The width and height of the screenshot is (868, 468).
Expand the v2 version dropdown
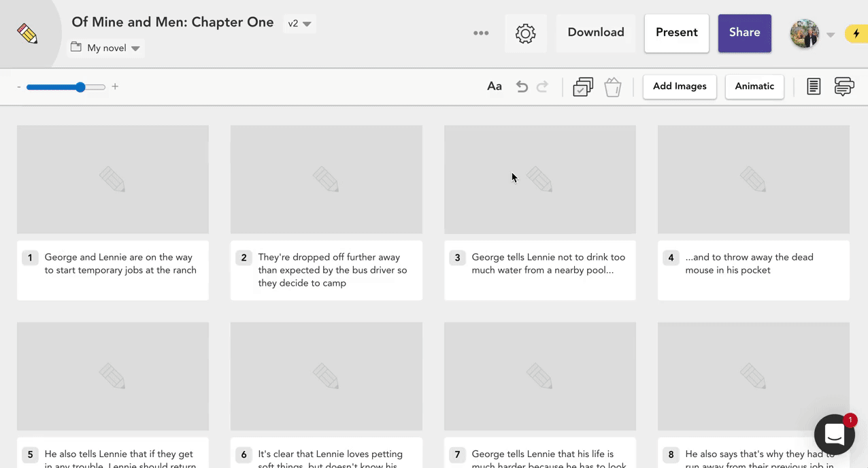(299, 22)
